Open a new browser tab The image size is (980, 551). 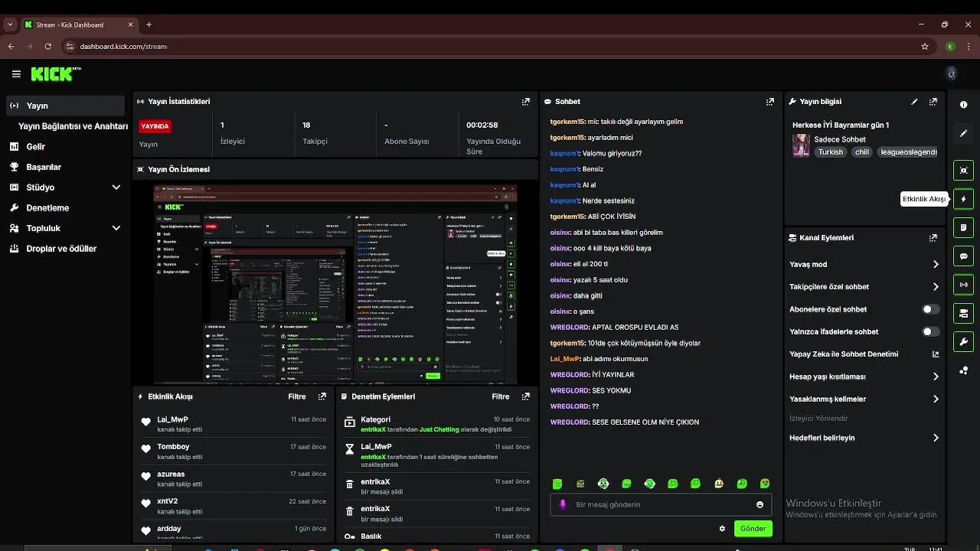pos(149,24)
